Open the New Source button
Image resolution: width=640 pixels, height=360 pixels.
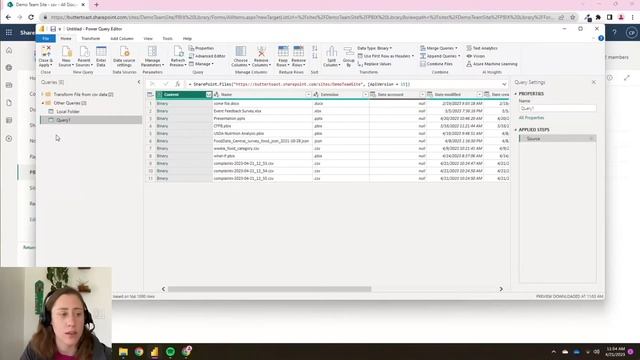(66, 56)
